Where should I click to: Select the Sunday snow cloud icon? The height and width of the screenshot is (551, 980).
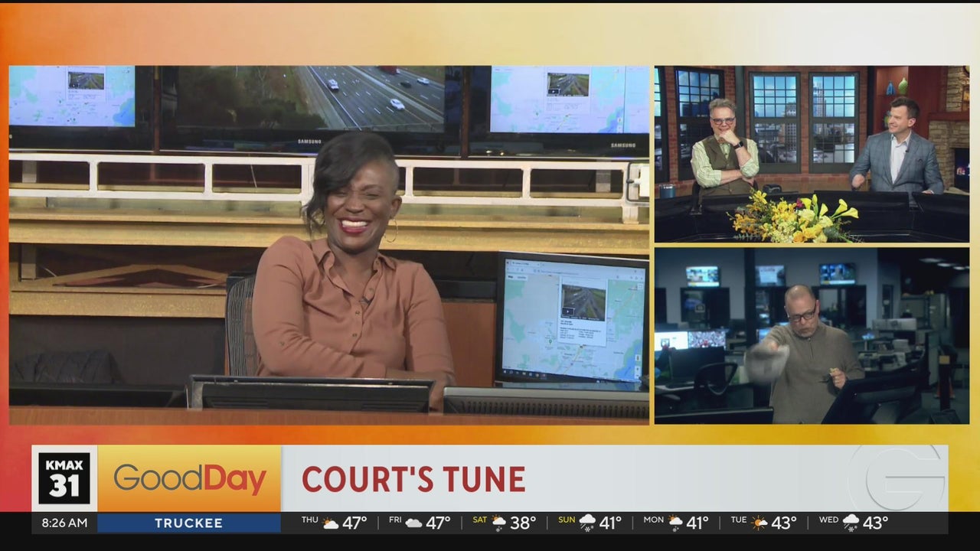[587, 523]
